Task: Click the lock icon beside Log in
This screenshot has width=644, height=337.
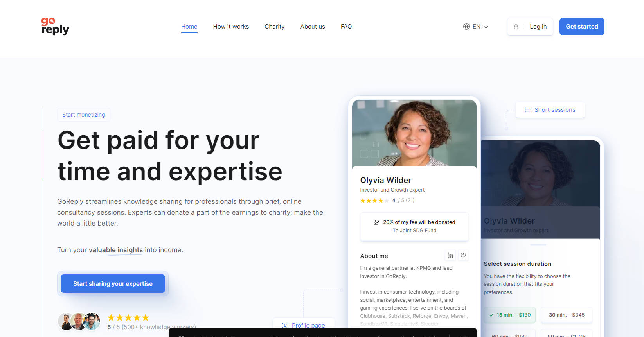Action: (516, 27)
